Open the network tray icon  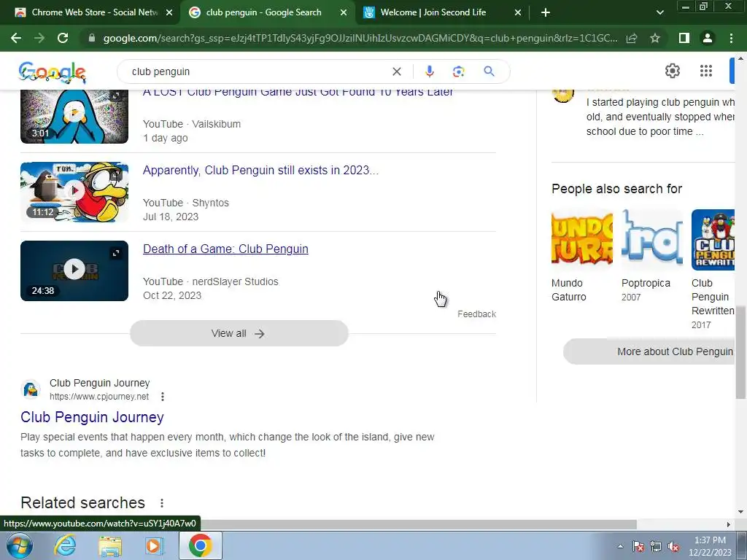point(656,547)
